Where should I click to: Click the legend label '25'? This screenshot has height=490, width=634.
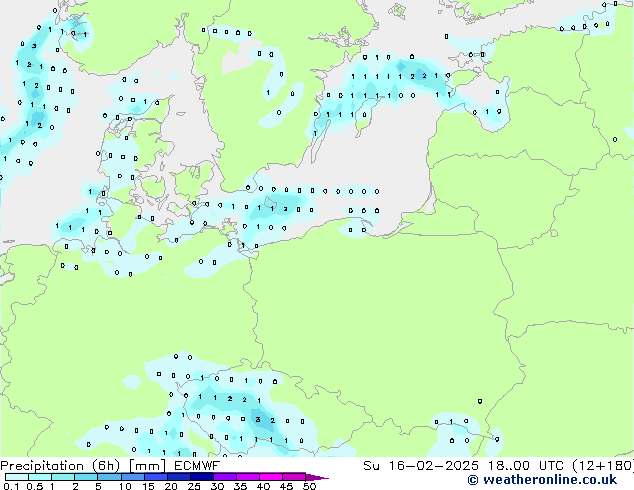pyautogui.click(x=194, y=486)
